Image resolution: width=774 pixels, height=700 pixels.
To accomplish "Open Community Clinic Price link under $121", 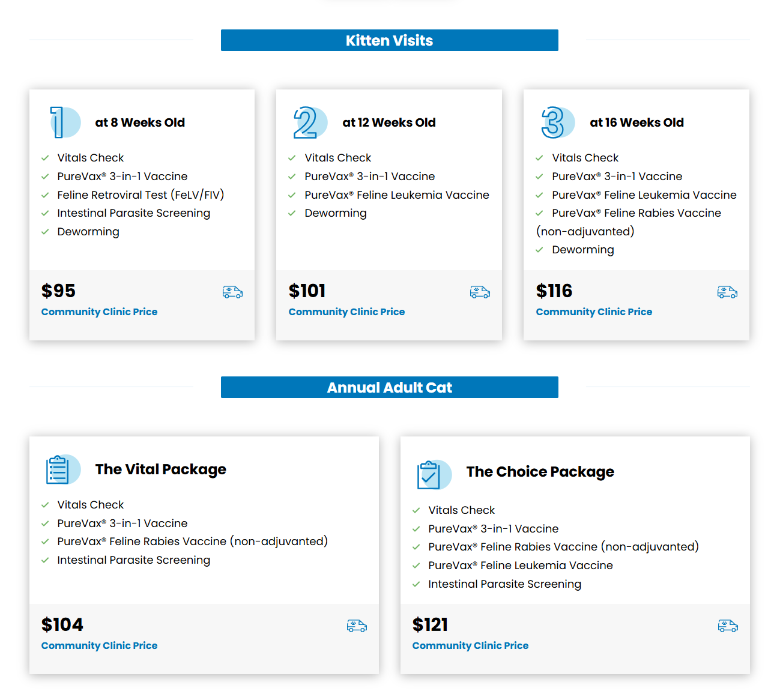I will pos(470,645).
